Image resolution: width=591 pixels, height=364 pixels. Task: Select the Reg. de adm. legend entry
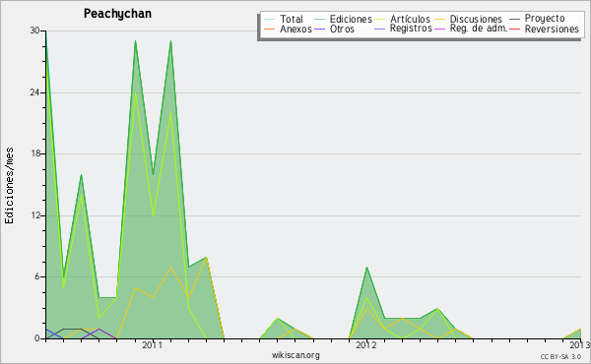479,29
